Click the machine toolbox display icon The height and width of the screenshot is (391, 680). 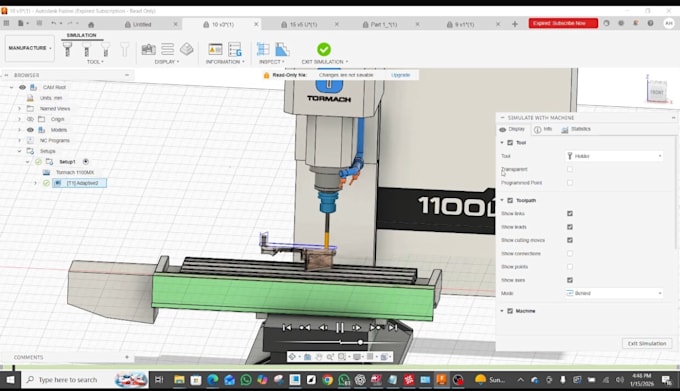148,49
